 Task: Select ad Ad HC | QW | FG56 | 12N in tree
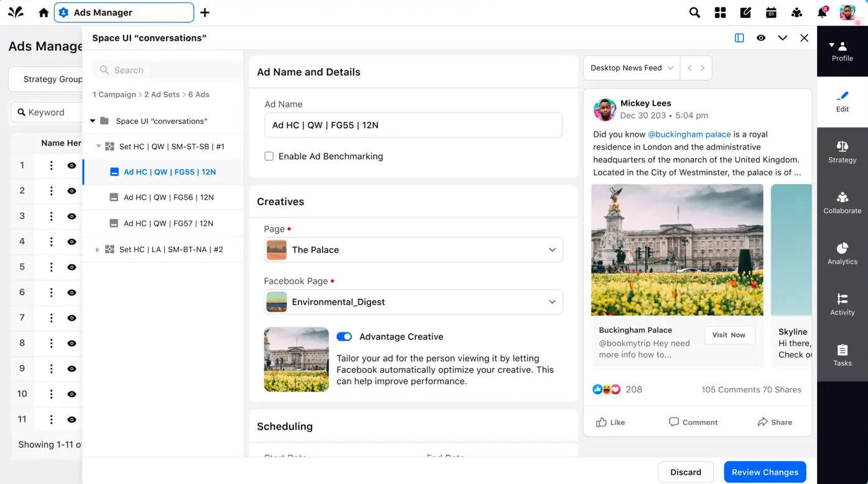(x=164, y=198)
